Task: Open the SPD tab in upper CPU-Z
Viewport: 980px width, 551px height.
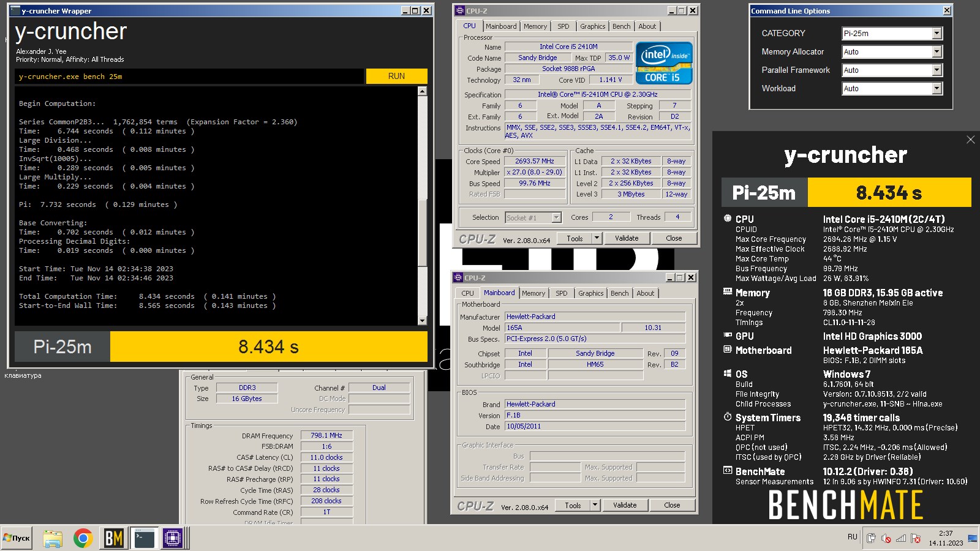Action: point(563,26)
